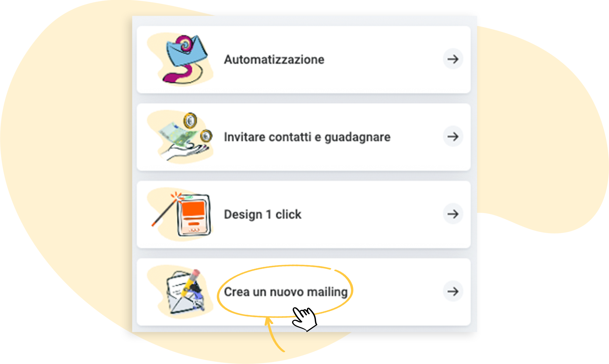Open the Automatizzazione label
Viewport: 609px width, 364px height.
point(274,59)
